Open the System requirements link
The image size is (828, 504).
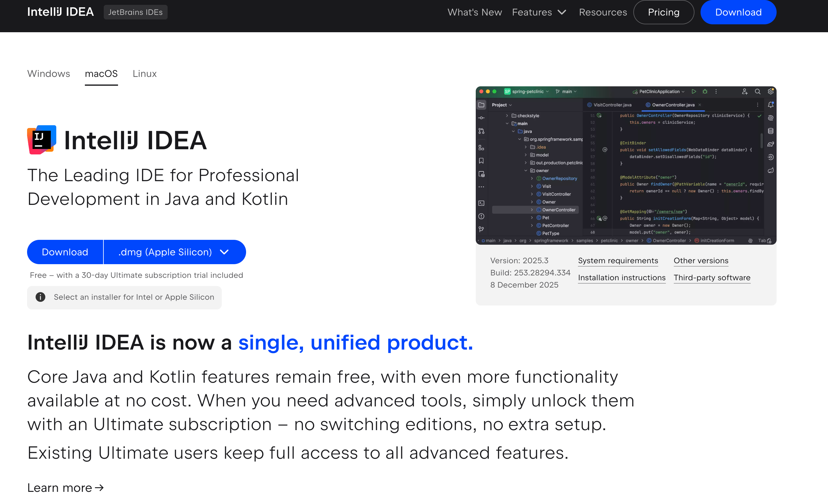tap(618, 261)
